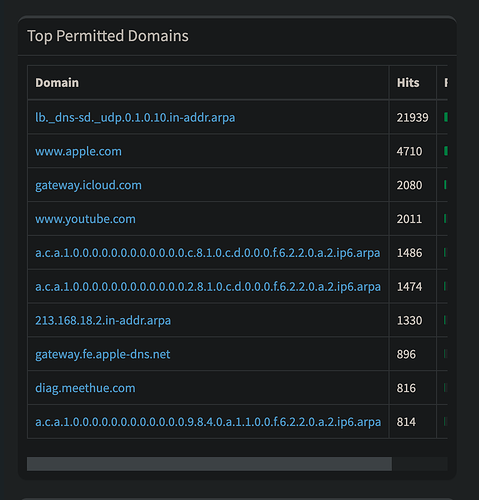Click the frequency bar in the www.apple.com row
Screen dimensions: 479x500
click(x=446, y=151)
